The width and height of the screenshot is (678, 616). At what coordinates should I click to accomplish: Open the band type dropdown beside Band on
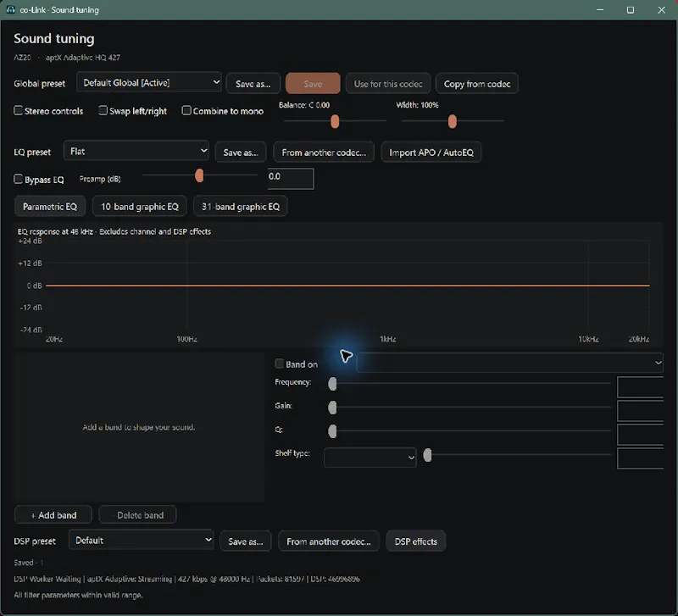tap(510, 363)
